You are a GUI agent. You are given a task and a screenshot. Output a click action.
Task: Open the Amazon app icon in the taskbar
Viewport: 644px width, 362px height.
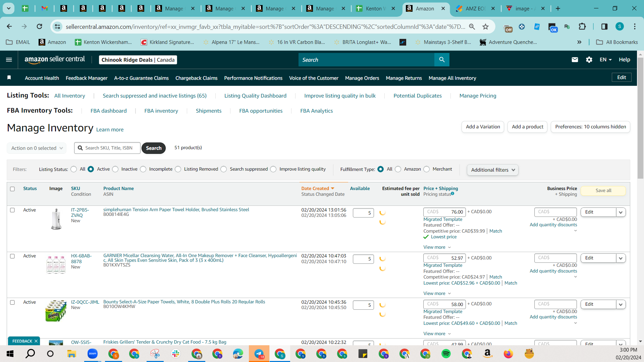tap(488, 354)
